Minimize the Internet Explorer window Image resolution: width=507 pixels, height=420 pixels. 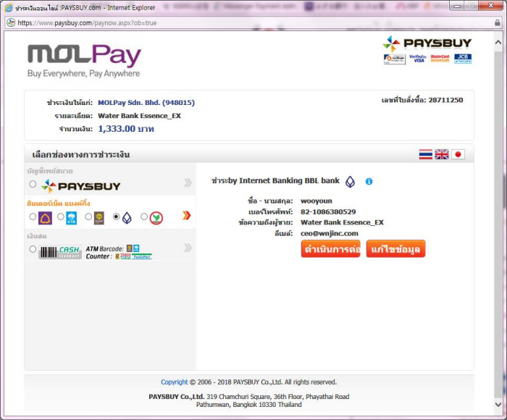tap(457, 6)
